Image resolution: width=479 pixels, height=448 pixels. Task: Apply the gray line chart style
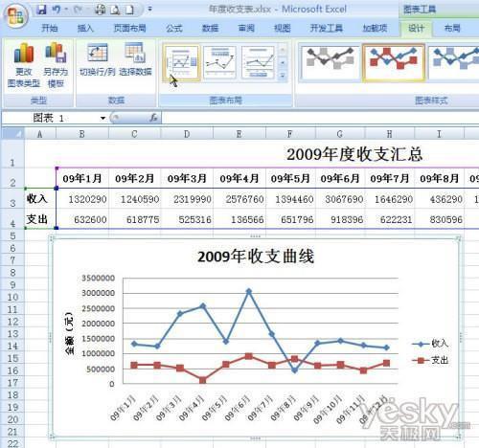click(330, 62)
